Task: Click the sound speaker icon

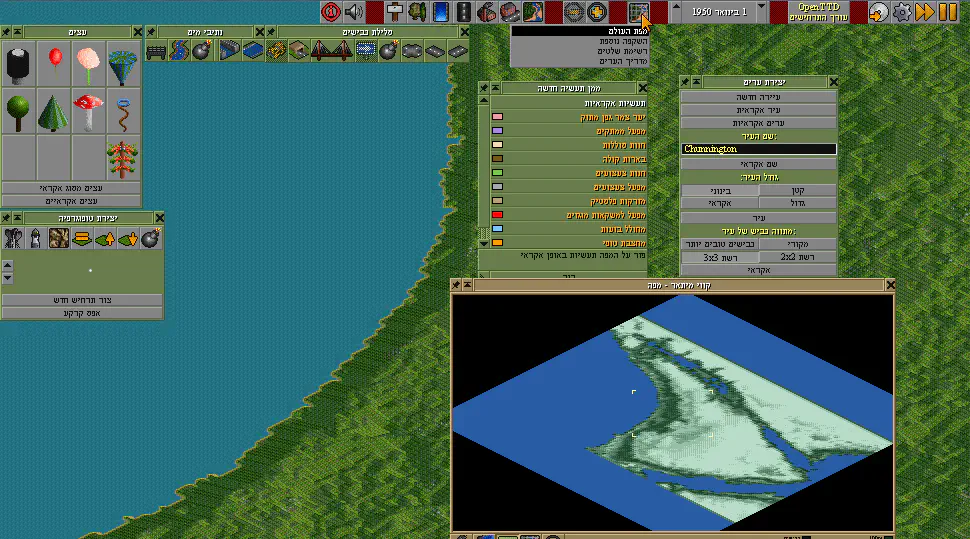Action: point(354,12)
